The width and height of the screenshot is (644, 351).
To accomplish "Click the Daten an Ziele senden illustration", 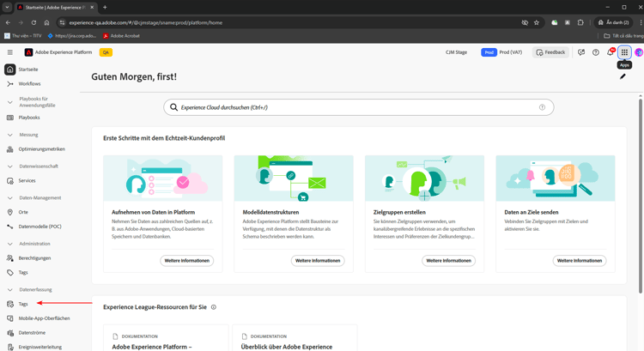I will 556,179.
